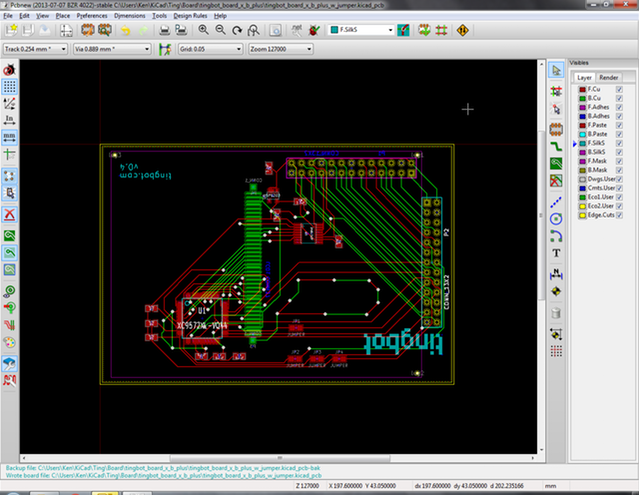
Task: Zoom out of the board
Action: [x=220, y=30]
